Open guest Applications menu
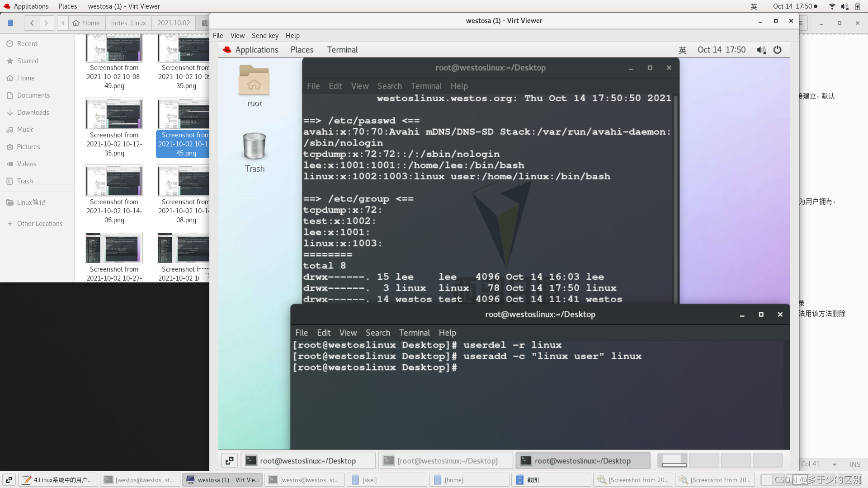The image size is (868, 488). click(x=256, y=50)
